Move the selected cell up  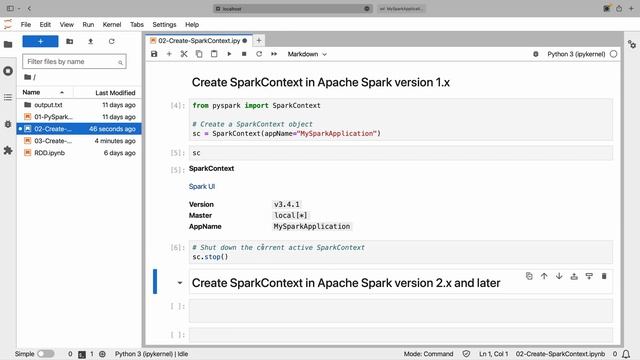click(x=544, y=276)
